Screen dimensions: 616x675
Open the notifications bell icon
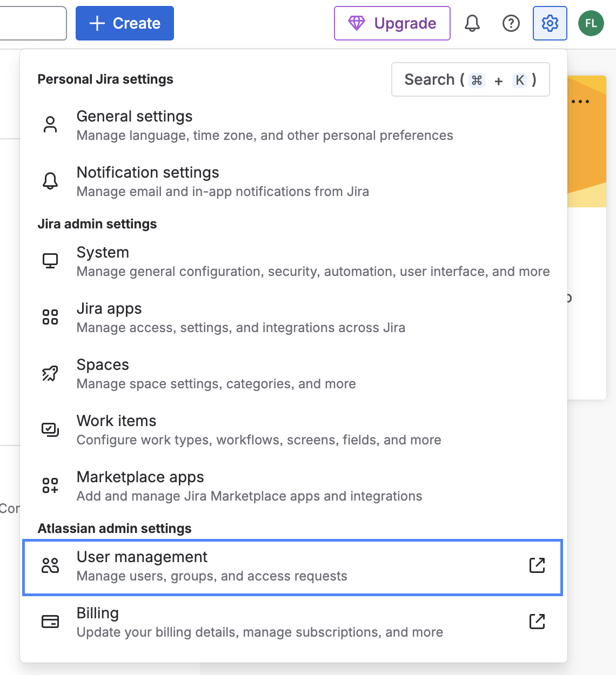point(472,23)
